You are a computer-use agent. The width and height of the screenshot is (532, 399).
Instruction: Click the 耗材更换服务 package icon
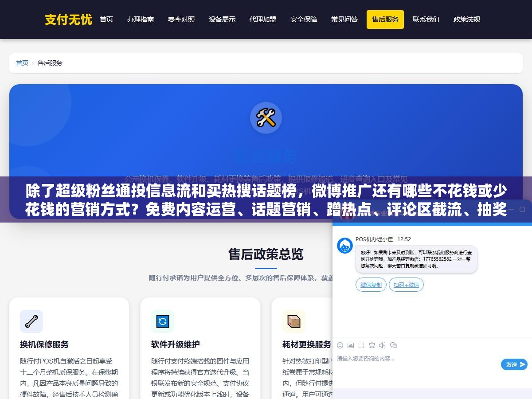point(294,321)
